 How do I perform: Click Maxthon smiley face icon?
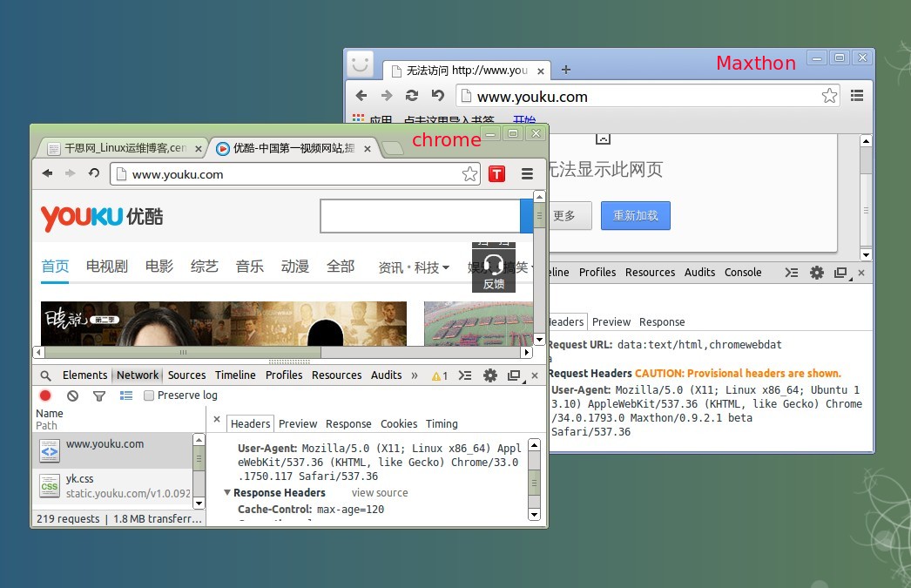point(361,64)
